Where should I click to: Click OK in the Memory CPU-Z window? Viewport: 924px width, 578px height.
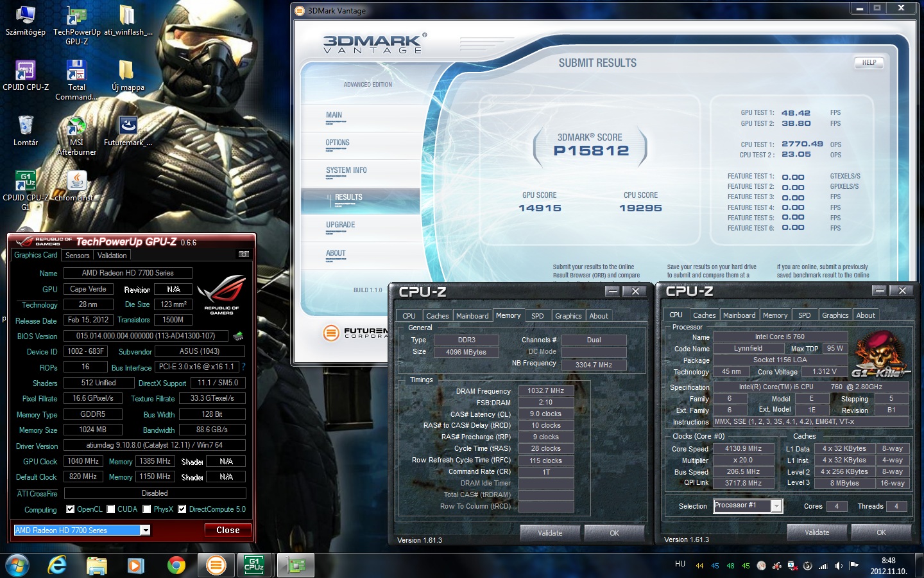click(614, 532)
